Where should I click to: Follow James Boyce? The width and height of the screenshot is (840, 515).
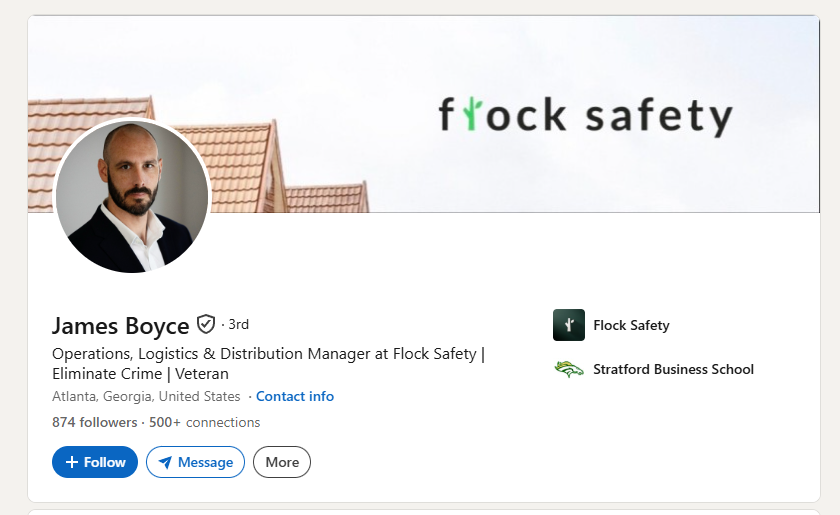(95, 462)
